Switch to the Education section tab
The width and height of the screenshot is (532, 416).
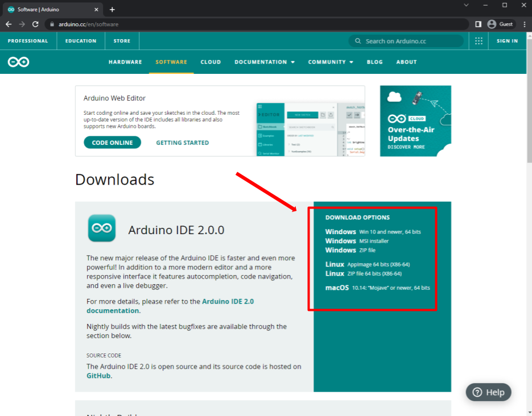[x=81, y=41]
